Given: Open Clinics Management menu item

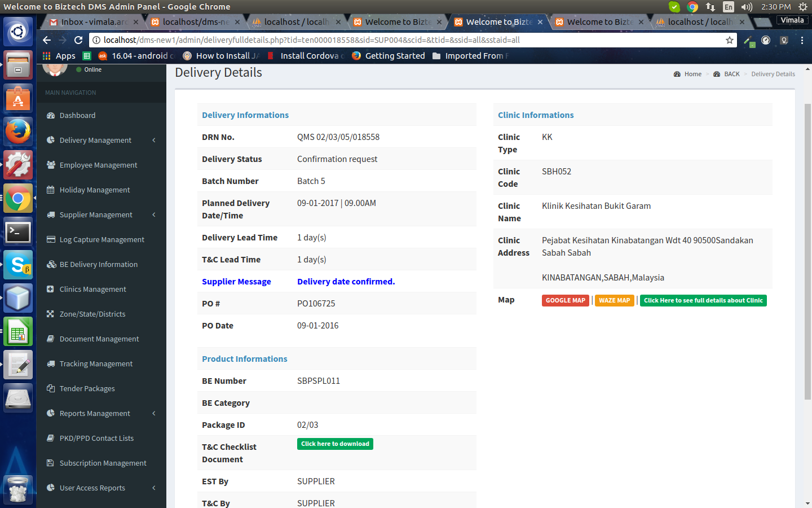Looking at the screenshot, I should tap(92, 289).
